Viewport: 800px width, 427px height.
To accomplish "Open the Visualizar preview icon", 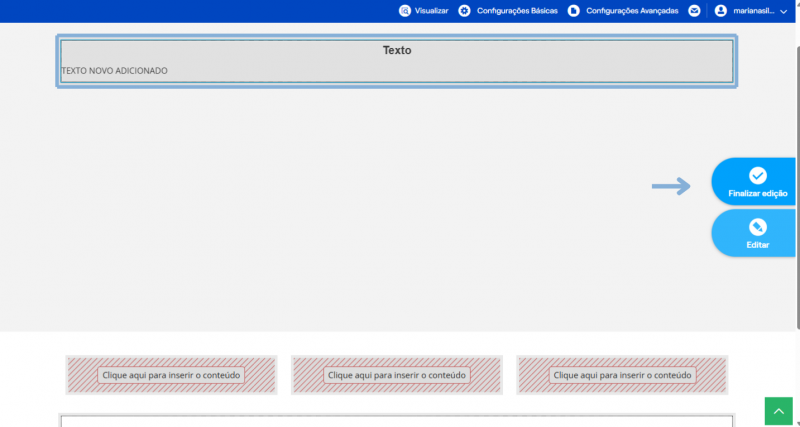I will click(405, 11).
